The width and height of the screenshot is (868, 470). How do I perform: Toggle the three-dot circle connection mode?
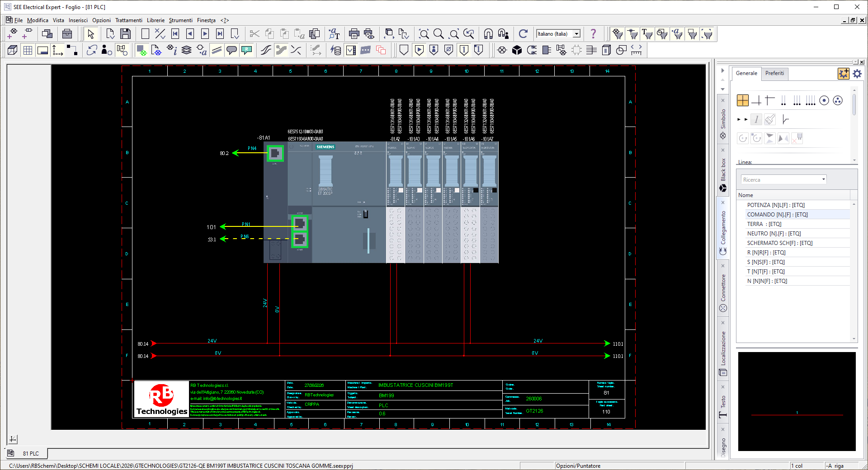pyautogui.click(x=838, y=100)
